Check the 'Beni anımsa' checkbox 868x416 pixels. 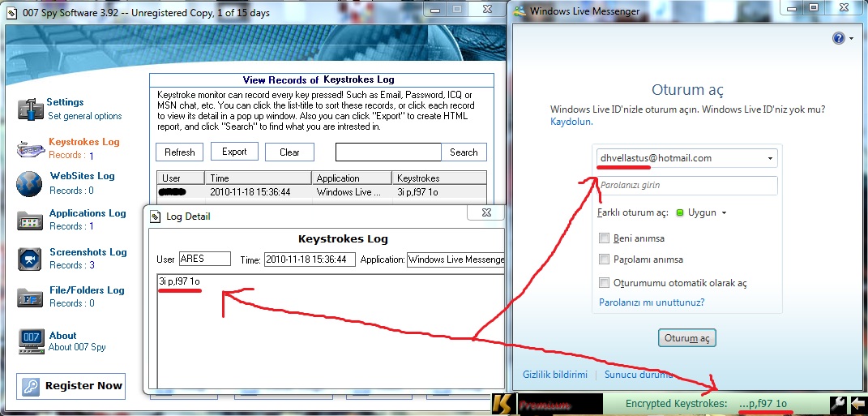(x=604, y=238)
